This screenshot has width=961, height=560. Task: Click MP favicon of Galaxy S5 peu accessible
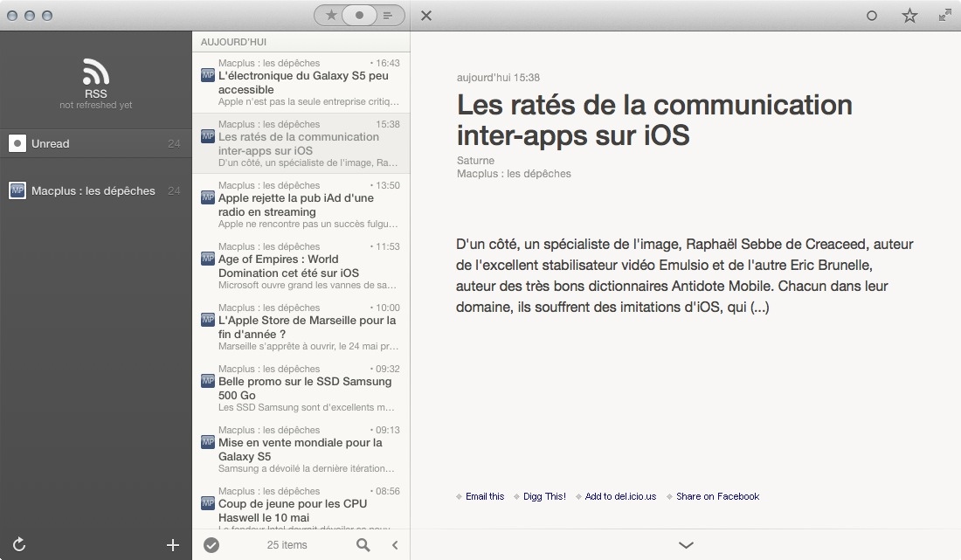(x=208, y=75)
